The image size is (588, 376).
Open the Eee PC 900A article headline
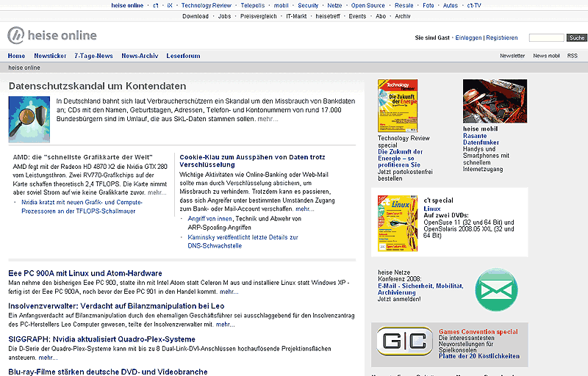(85, 273)
